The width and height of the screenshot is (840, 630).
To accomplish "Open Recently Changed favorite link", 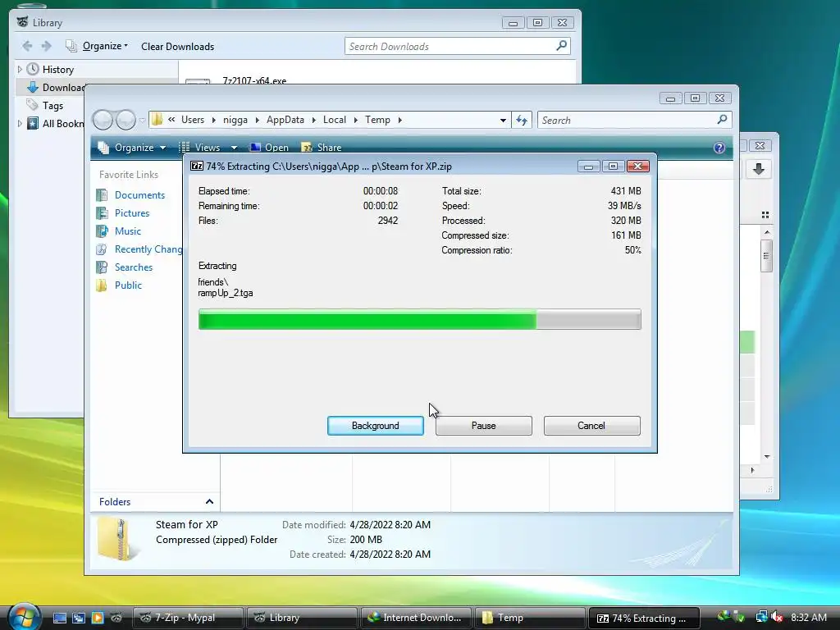I will click(x=148, y=249).
